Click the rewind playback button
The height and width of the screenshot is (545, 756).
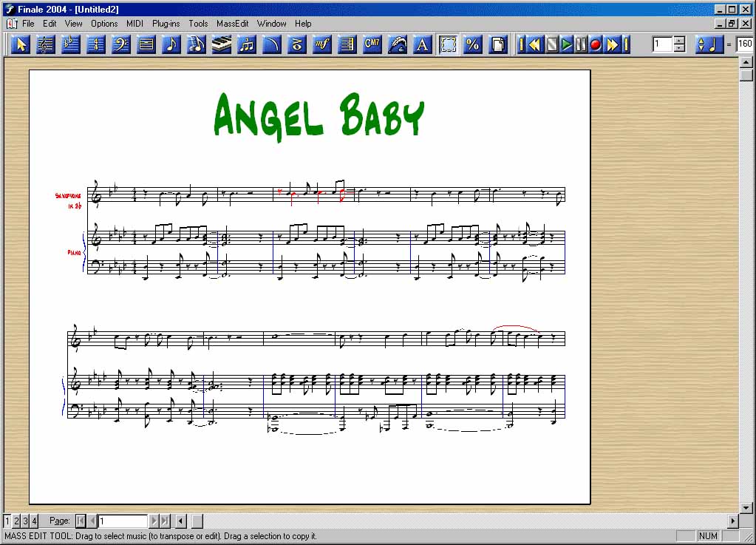click(x=535, y=45)
